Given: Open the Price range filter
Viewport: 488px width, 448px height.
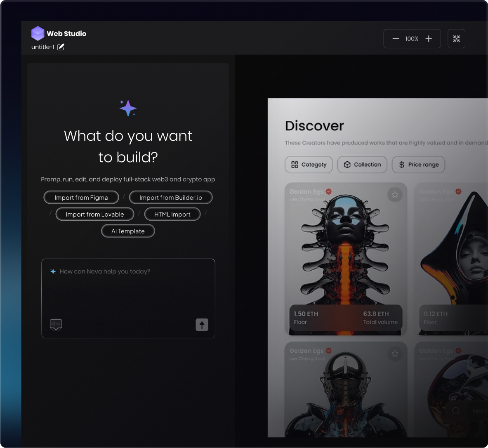Looking at the screenshot, I should point(418,164).
